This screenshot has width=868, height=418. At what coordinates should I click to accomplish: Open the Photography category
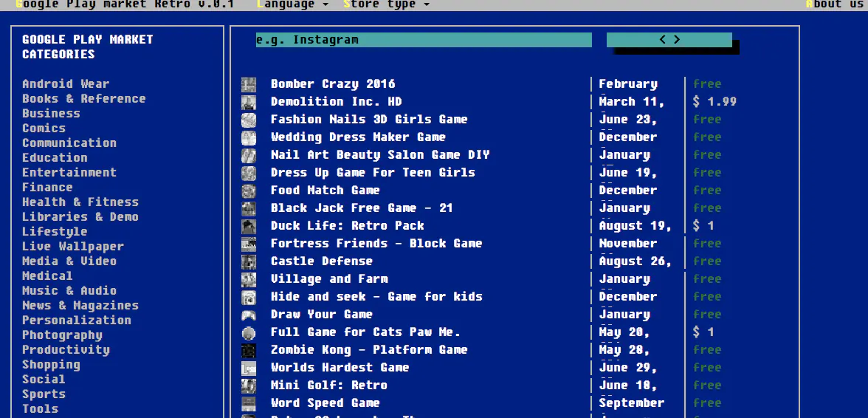[x=62, y=335]
